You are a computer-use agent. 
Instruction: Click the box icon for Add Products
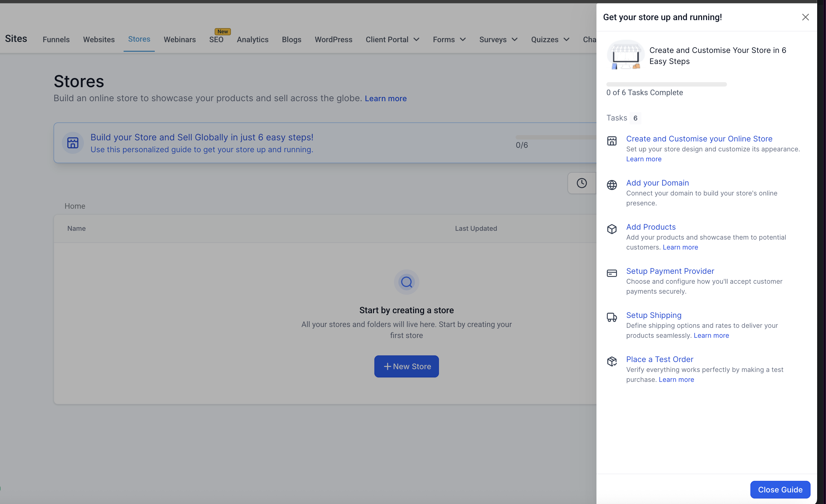click(x=611, y=229)
